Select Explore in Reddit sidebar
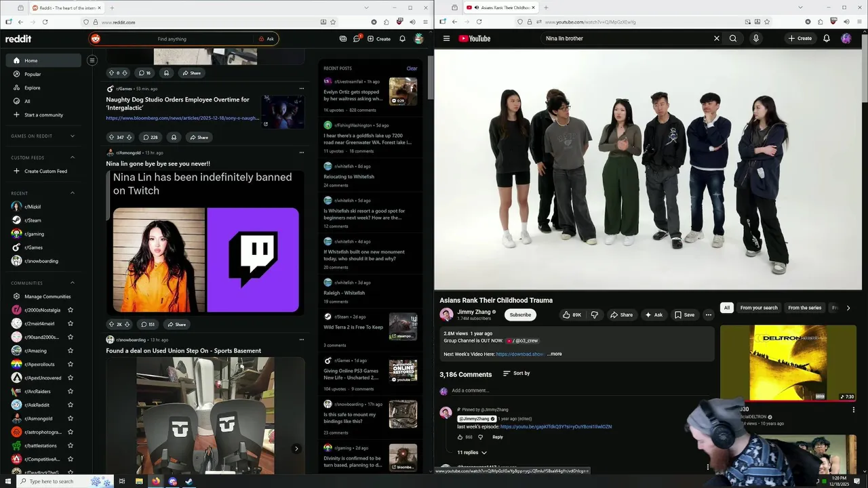 pyautogui.click(x=44, y=87)
